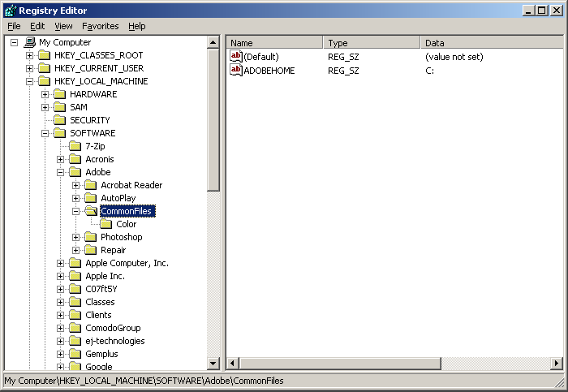Click the values pane scroll right arrow
The image size is (568, 392).
tap(557, 363)
